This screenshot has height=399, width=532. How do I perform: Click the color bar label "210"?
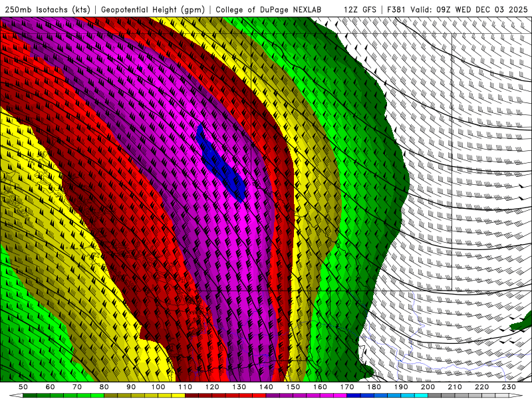coord(455,387)
